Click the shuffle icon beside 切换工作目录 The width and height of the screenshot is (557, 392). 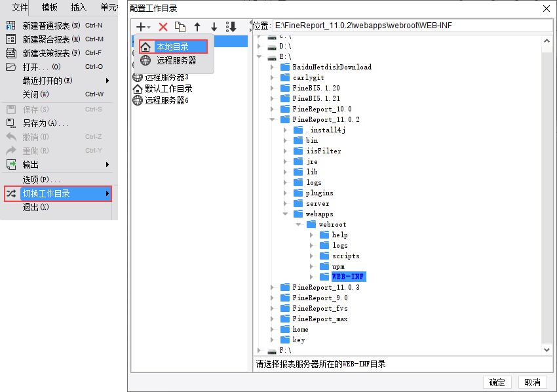(x=11, y=193)
